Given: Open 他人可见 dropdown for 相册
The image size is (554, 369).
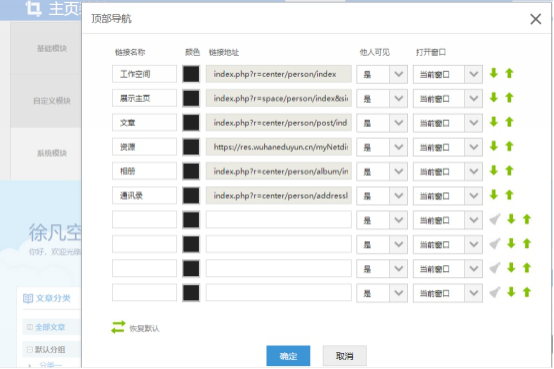Looking at the screenshot, I should tap(382, 171).
